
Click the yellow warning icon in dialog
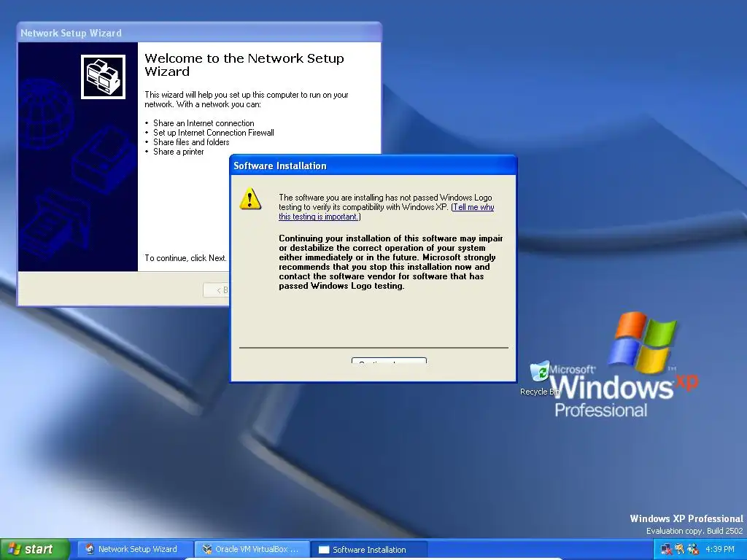click(250, 199)
